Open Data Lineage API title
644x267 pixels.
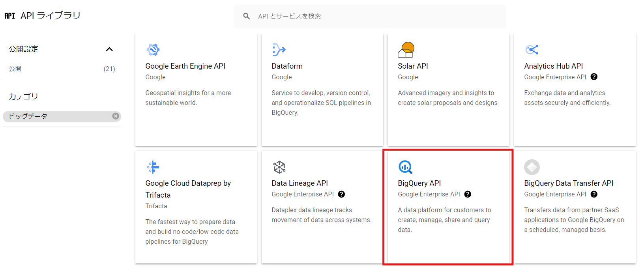coord(300,183)
